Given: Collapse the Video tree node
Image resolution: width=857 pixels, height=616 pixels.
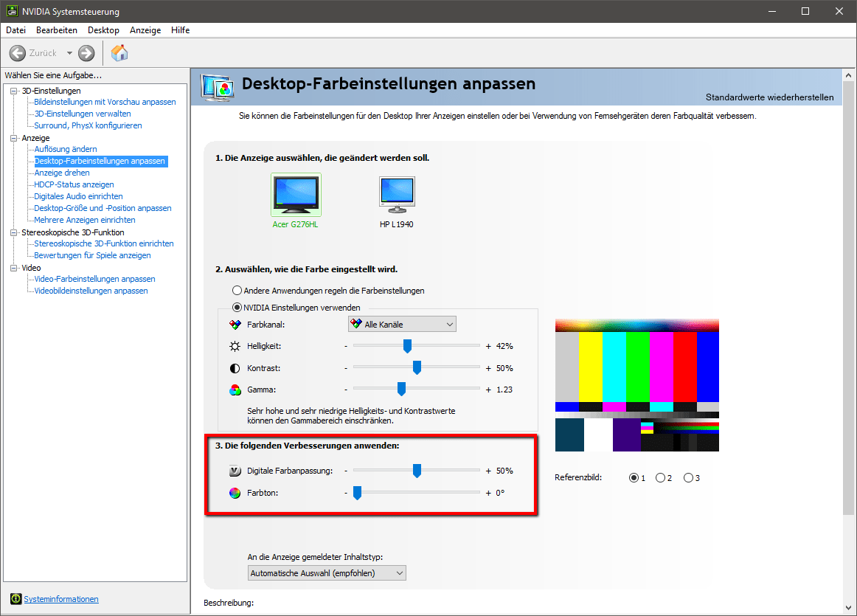Looking at the screenshot, I should click(14, 268).
